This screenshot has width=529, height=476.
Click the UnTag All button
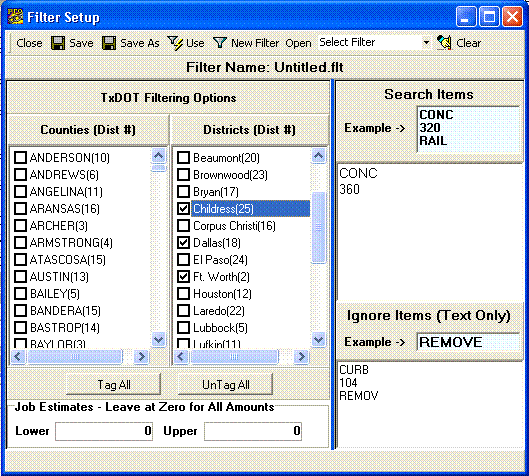tap(225, 385)
